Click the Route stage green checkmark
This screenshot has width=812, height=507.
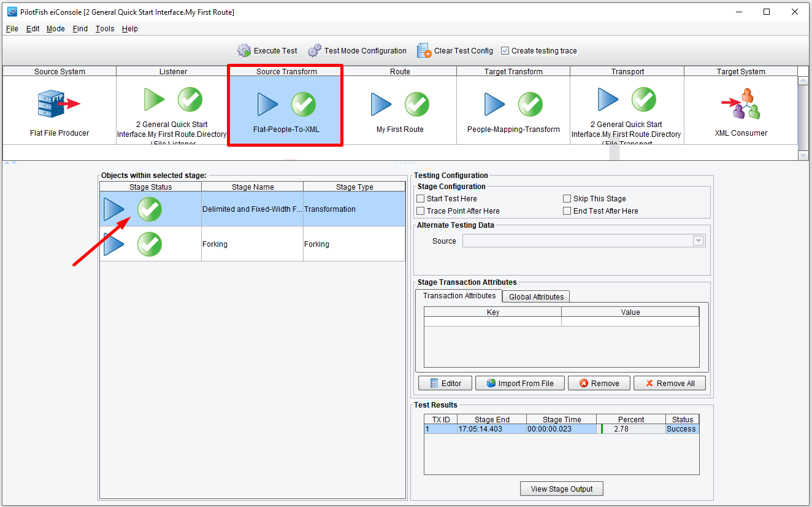tap(417, 104)
